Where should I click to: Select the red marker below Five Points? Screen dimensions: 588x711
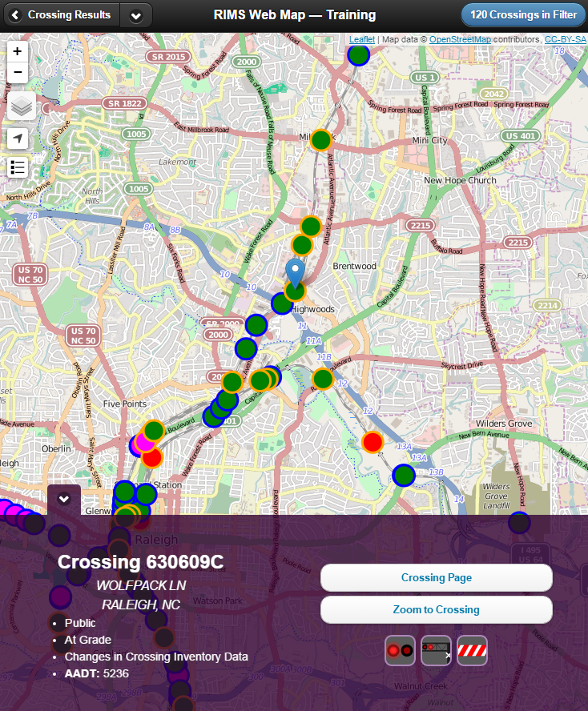tap(152, 457)
